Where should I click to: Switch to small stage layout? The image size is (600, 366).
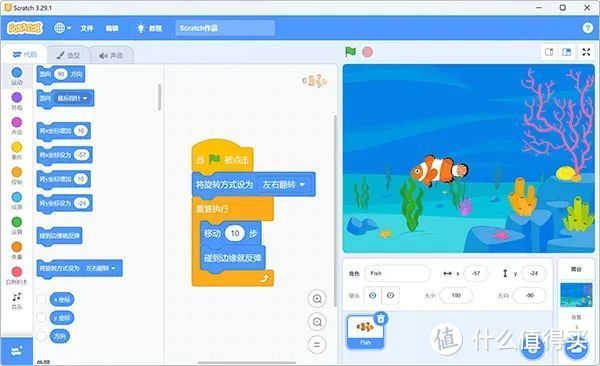549,52
